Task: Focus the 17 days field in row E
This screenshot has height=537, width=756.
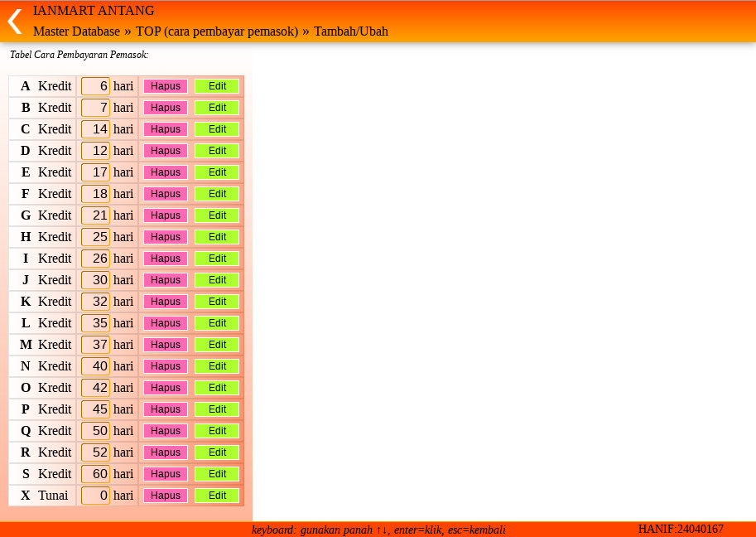Action: coord(96,172)
